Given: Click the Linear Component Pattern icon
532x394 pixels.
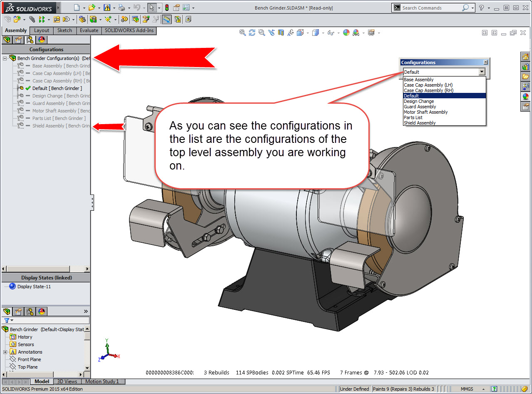Looking at the screenshot, I should [x=42, y=19].
